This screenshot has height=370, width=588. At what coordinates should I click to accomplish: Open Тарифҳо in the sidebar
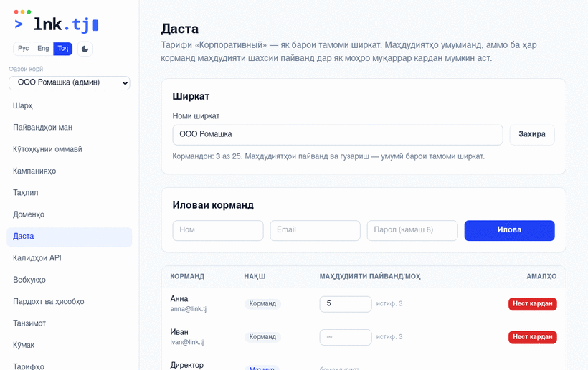(x=70, y=366)
